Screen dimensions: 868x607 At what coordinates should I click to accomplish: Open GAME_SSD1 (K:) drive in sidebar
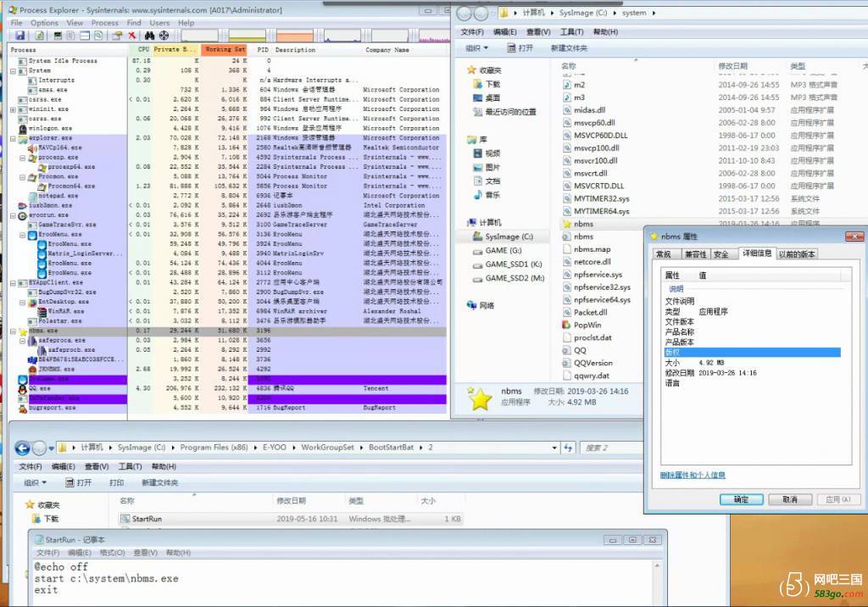[513, 265]
